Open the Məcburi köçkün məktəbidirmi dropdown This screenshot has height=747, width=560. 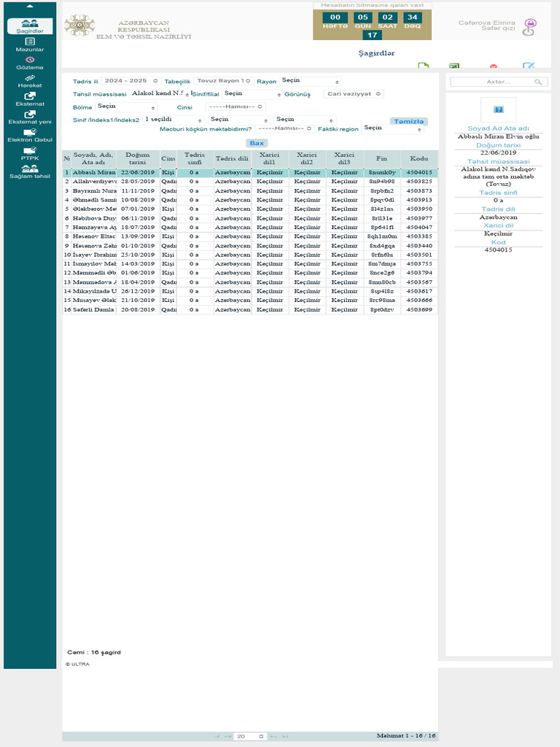pyautogui.click(x=285, y=128)
